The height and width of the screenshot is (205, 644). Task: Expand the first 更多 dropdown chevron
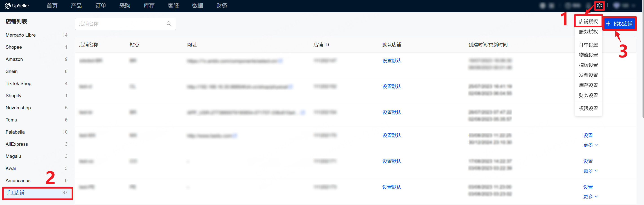tap(591, 145)
